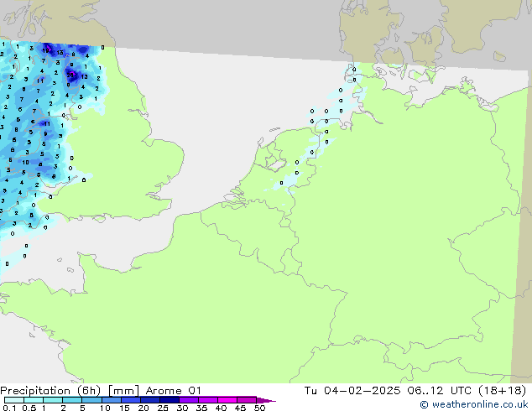
Task: Click the 'Tu 04-02-2025 06..12 UTC (18+18)' timestamp
Action: coord(415,391)
